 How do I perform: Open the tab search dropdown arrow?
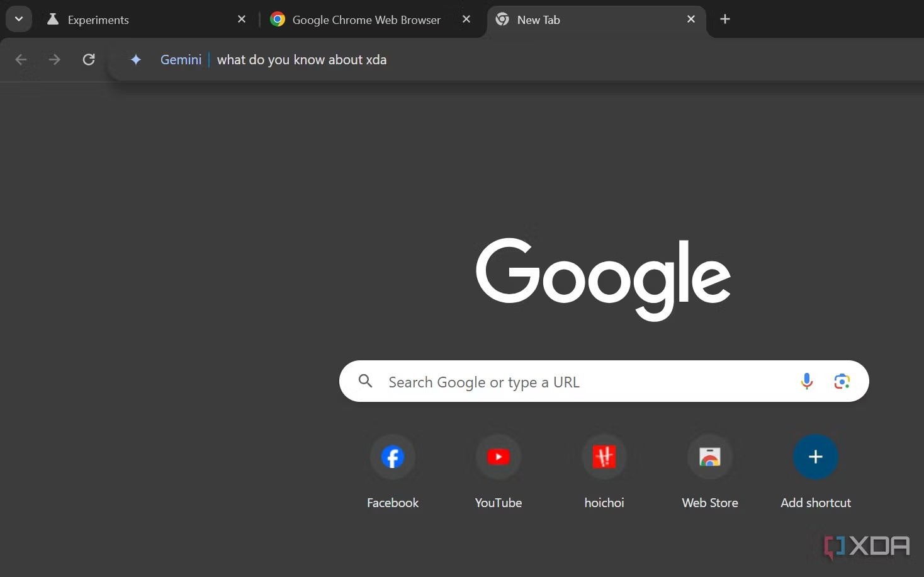coord(19,19)
